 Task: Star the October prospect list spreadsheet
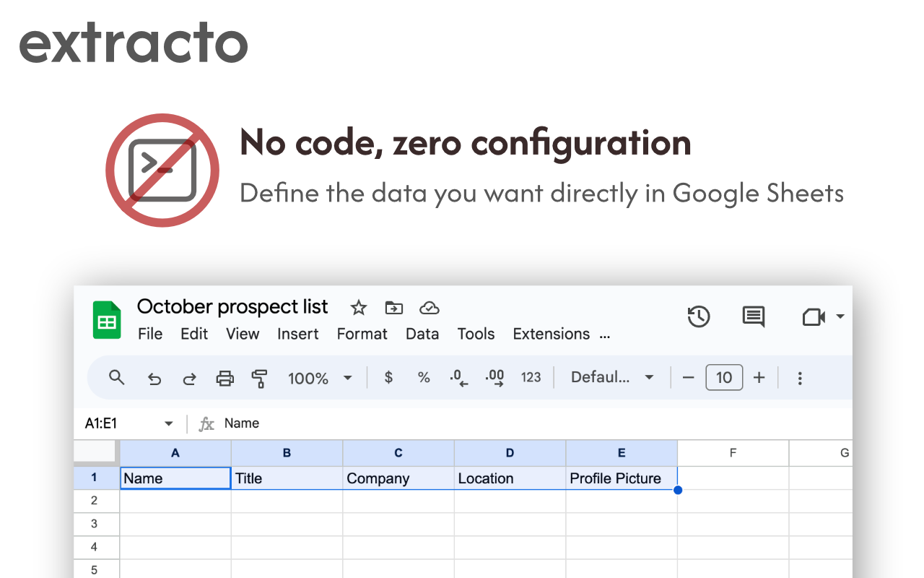pyautogui.click(x=358, y=307)
